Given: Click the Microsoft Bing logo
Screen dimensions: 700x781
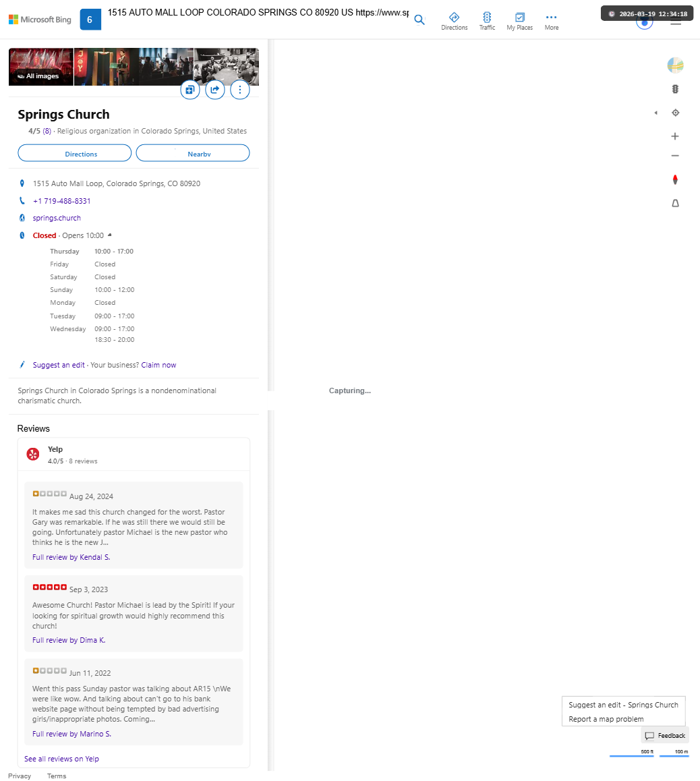Looking at the screenshot, I should [40, 20].
